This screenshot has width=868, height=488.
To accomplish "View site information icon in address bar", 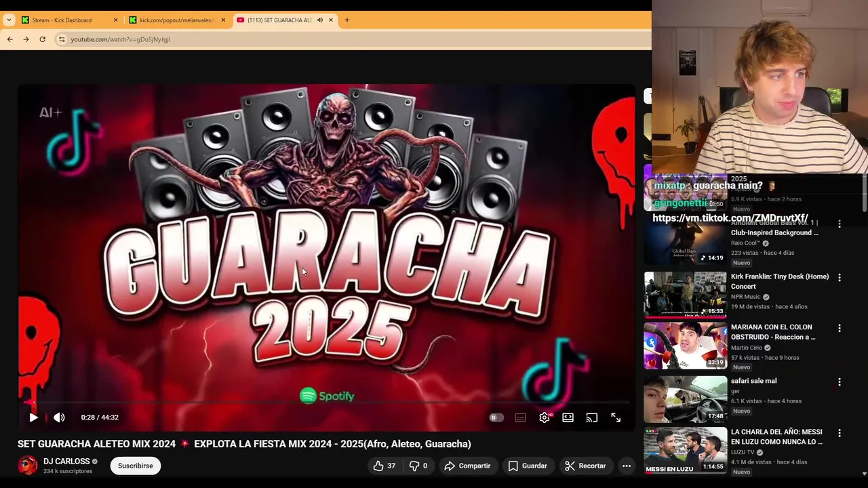I will (61, 39).
